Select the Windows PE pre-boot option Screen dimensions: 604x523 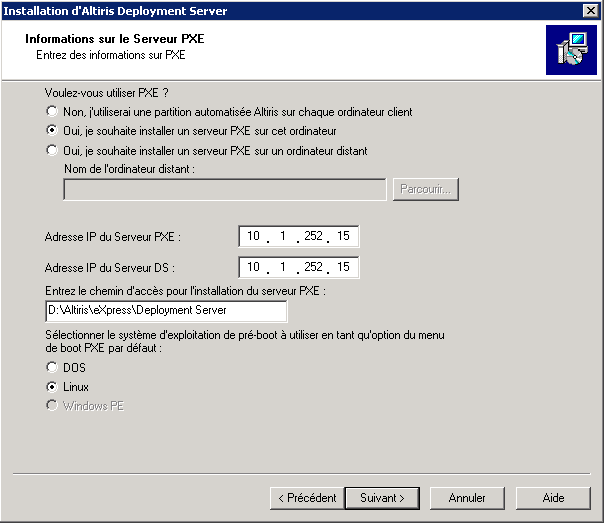(x=52, y=406)
